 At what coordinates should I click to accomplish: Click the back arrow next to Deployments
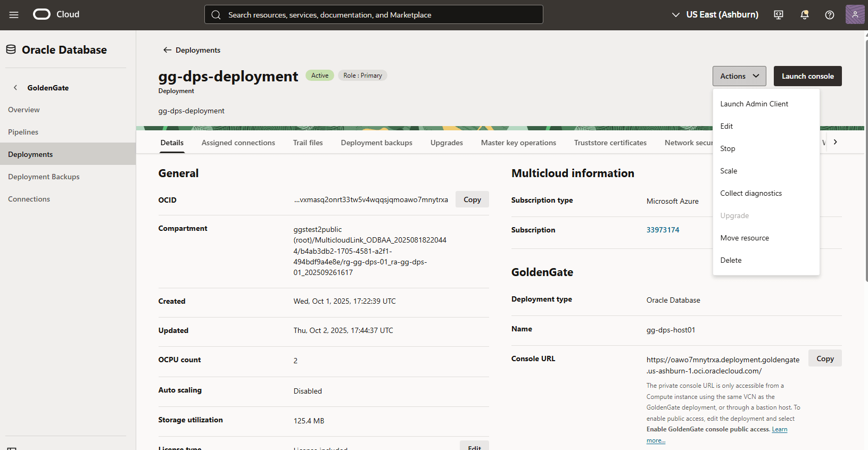[x=167, y=50]
